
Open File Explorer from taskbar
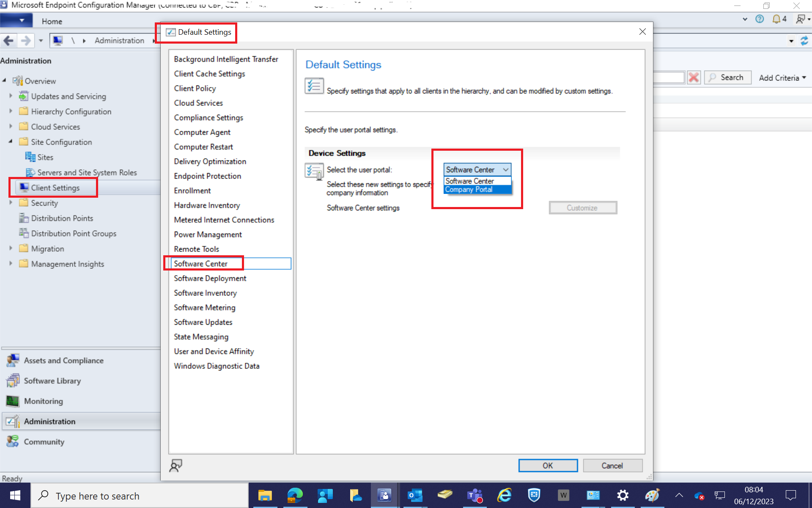[265, 496]
